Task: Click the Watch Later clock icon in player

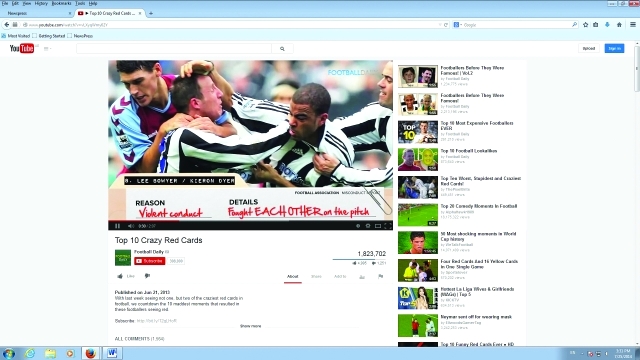Action: 358,226
